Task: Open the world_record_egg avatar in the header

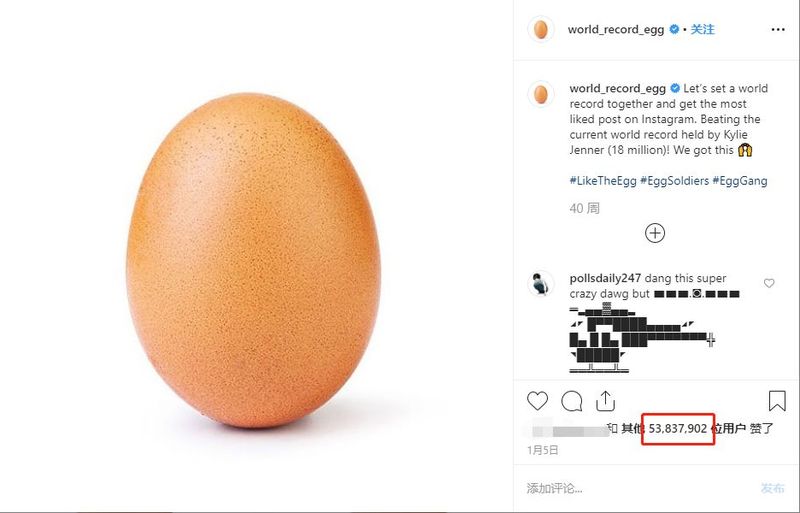Action: click(541, 29)
